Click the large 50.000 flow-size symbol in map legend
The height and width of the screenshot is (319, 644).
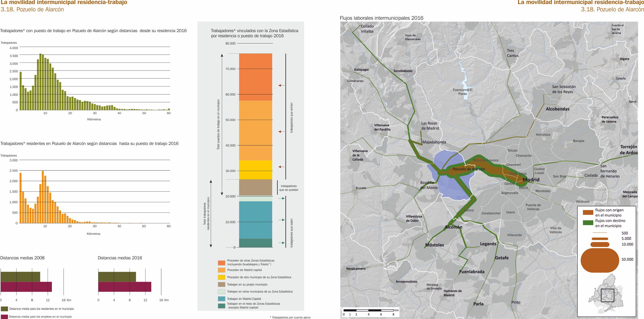(x=600, y=260)
